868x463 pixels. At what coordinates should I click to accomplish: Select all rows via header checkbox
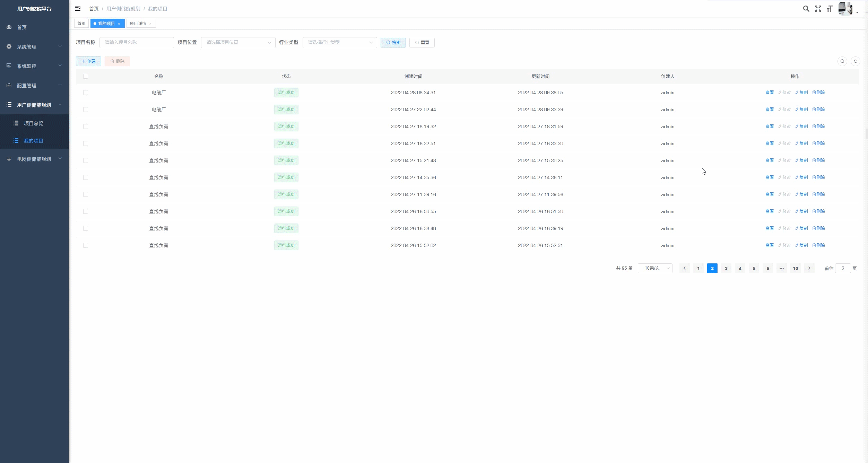86,76
